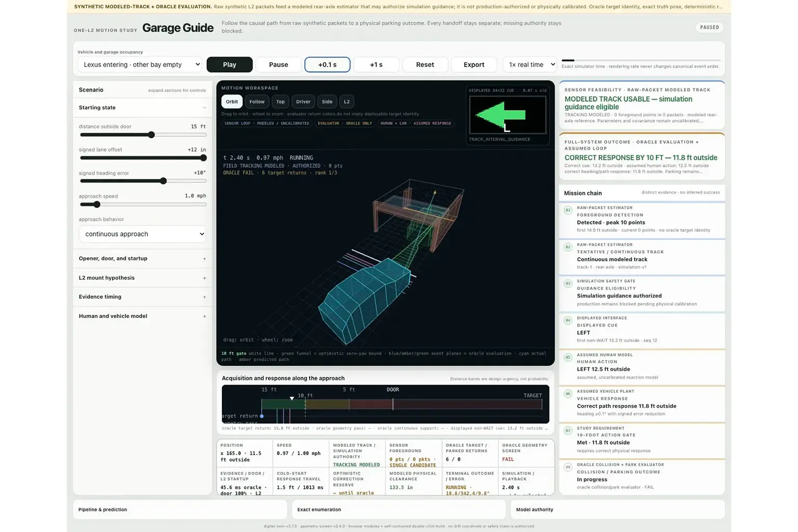Step forward with the +0.1 s button
Viewport: 798px width, 532px height.
pos(327,64)
